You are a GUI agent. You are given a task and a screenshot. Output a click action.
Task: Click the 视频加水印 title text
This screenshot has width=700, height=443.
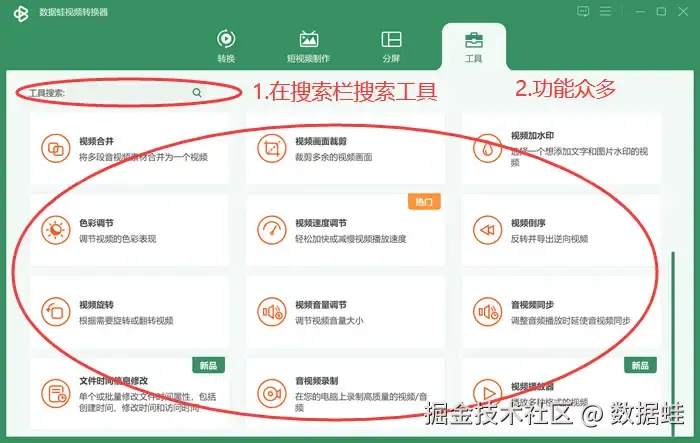click(x=533, y=135)
